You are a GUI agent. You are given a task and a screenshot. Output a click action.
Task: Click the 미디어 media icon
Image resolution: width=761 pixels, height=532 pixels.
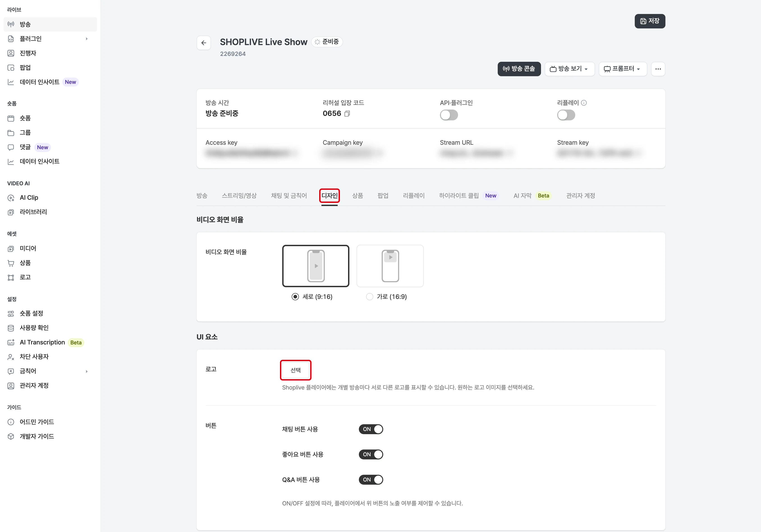tap(11, 249)
